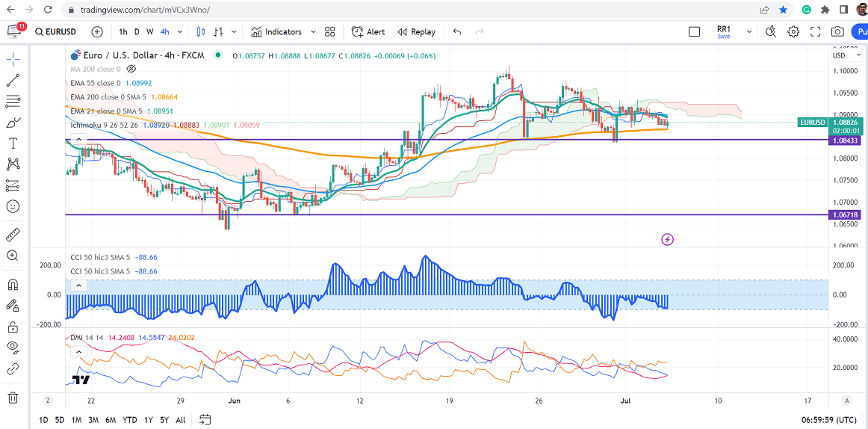Pick the ruler measure tool
Viewport: 868px width, 429px height.
click(x=13, y=235)
